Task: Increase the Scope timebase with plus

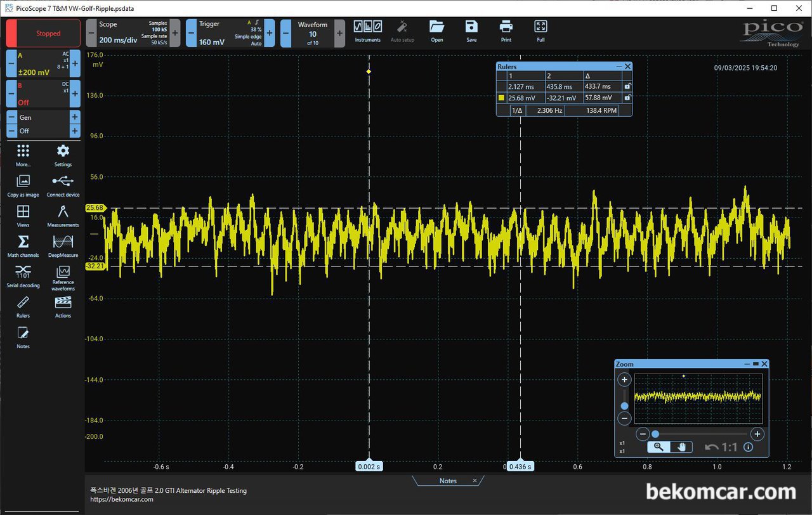Action: 175,33
